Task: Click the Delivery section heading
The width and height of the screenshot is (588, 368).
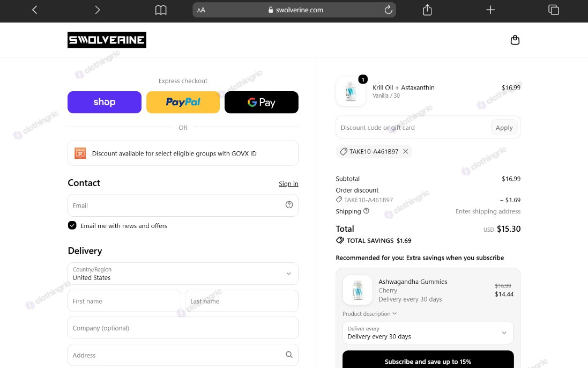Action: point(85,251)
